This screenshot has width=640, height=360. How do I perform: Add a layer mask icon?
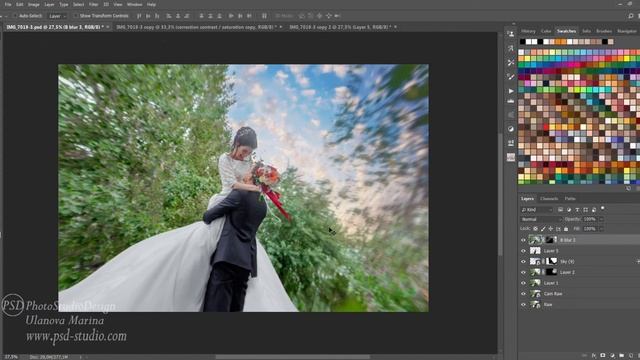click(x=603, y=356)
